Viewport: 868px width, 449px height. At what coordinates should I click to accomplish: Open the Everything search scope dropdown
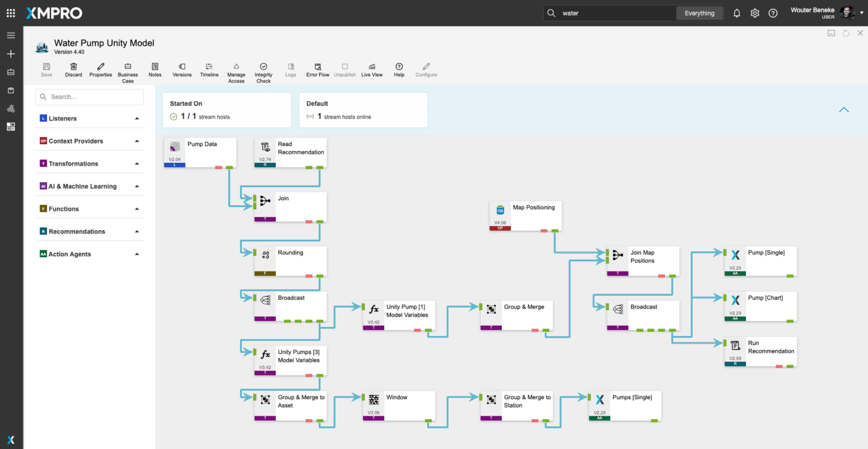[x=700, y=13]
